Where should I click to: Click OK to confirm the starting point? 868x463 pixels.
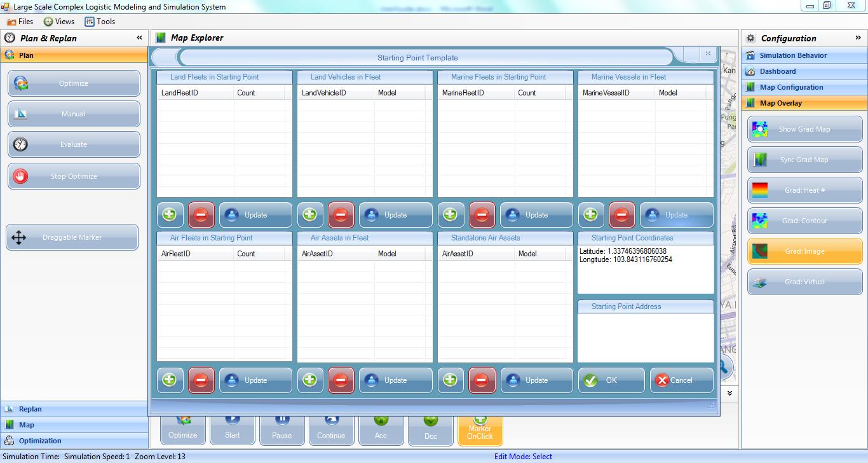(x=611, y=380)
